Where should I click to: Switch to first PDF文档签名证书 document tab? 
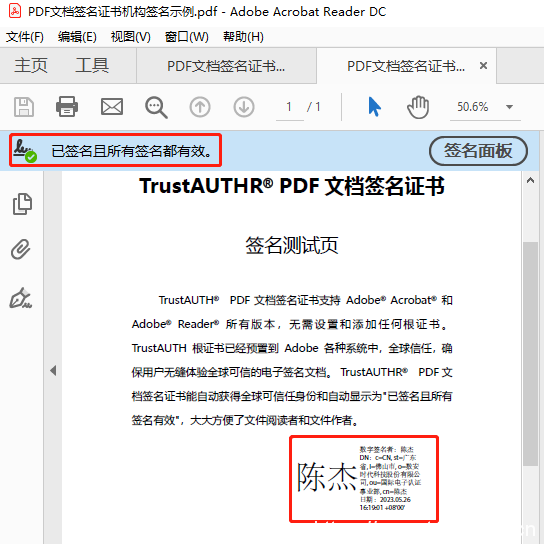coord(226,66)
